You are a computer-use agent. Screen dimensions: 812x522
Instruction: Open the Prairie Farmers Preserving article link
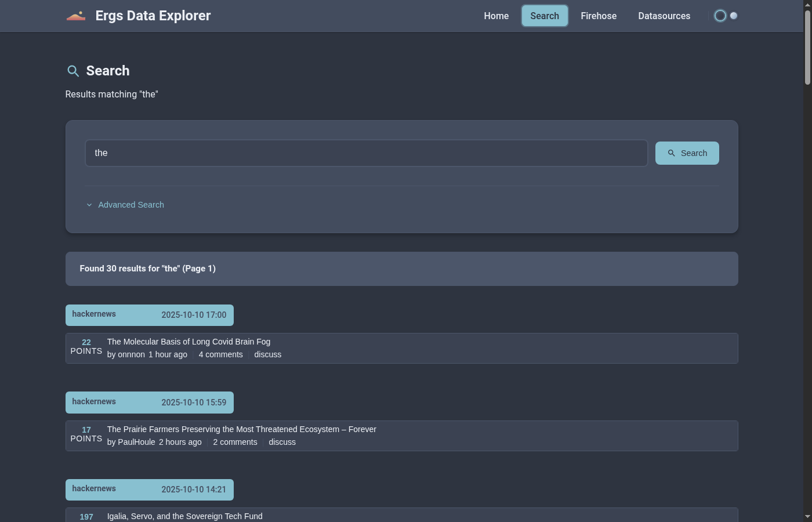tap(241, 429)
